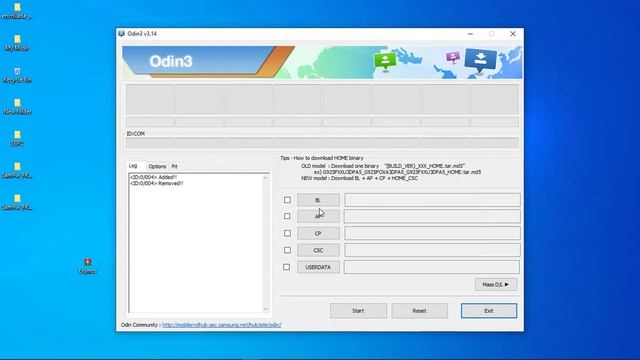Viewport: 640px width, 360px height.
Task: Click the Reset button
Action: pyautogui.click(x=420, y=311)
